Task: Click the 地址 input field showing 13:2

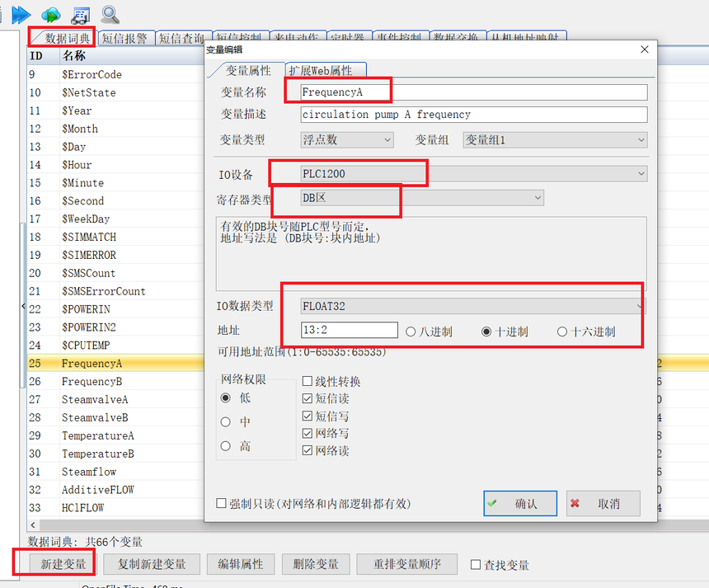Action: coord(350,331)
